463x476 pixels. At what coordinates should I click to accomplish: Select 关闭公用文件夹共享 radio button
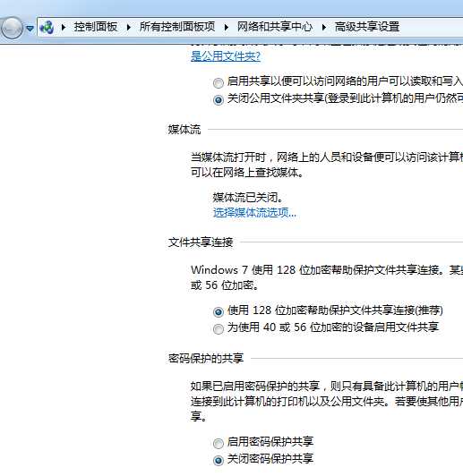click(219, 100)
